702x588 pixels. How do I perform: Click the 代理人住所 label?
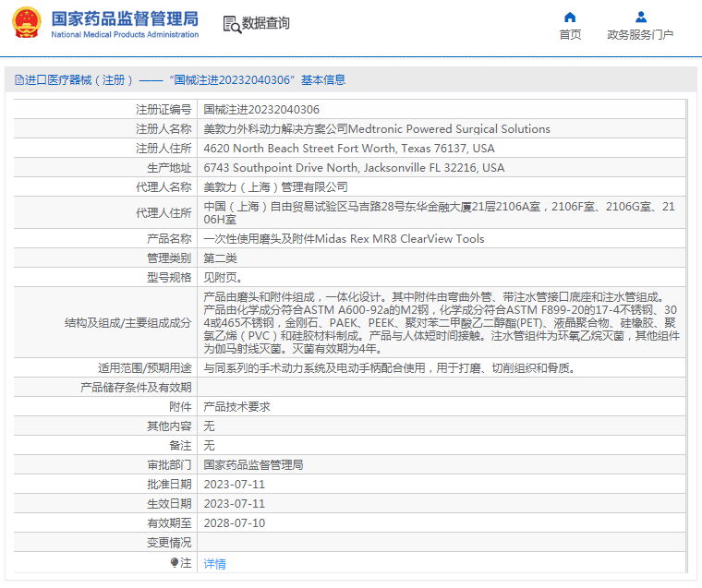click(163, 212)
